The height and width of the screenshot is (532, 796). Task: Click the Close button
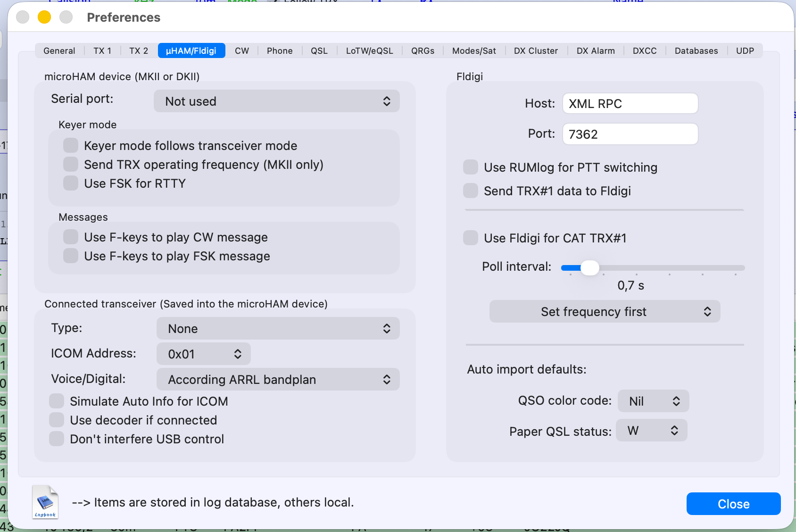point(733,504)
